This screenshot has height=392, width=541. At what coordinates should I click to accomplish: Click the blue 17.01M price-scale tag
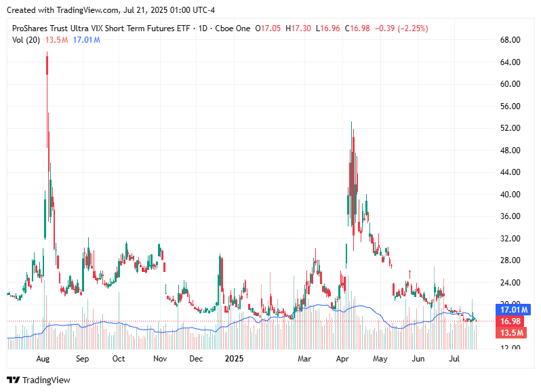[x=513, y=309]
